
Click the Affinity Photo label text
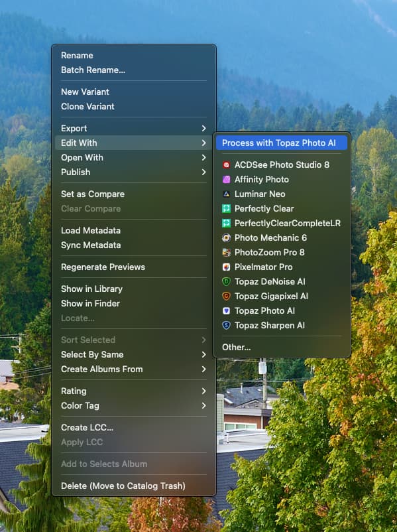[262, 180]
